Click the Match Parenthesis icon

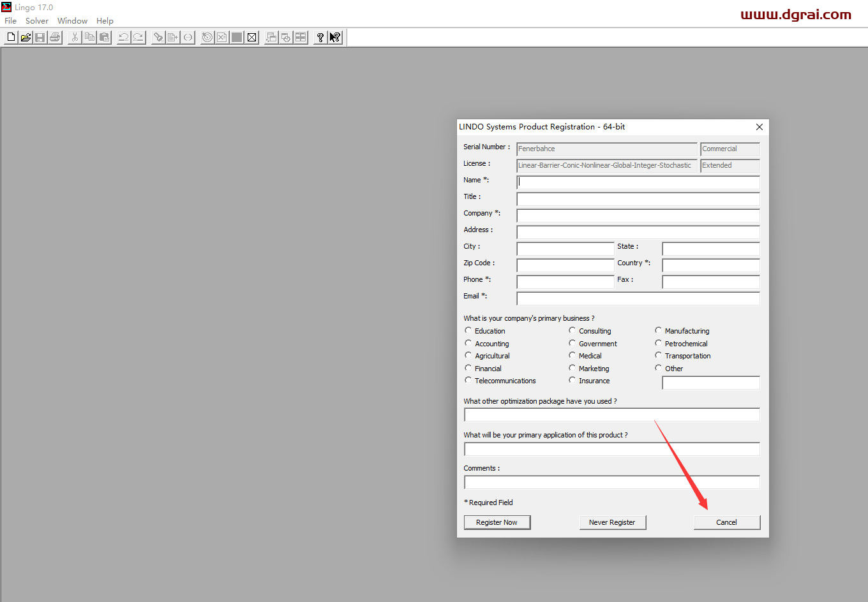[x=188, y=38]
